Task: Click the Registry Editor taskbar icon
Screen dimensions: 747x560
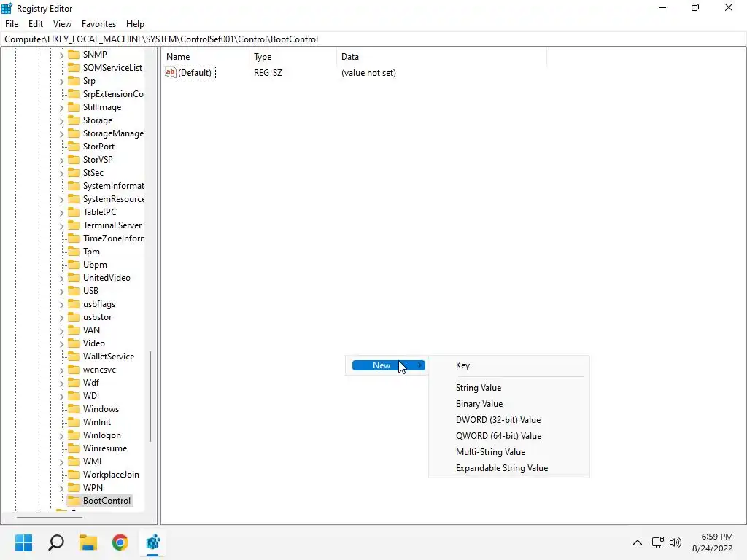Action: 153,542
